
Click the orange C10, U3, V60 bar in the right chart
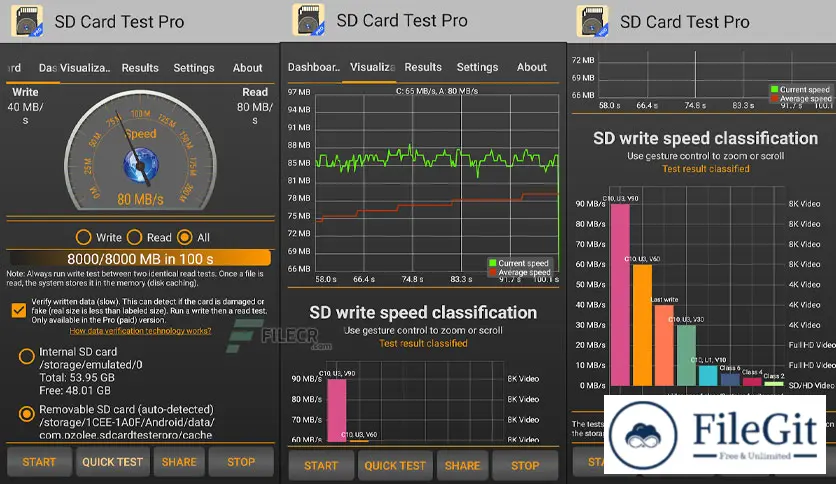[642, 325]
